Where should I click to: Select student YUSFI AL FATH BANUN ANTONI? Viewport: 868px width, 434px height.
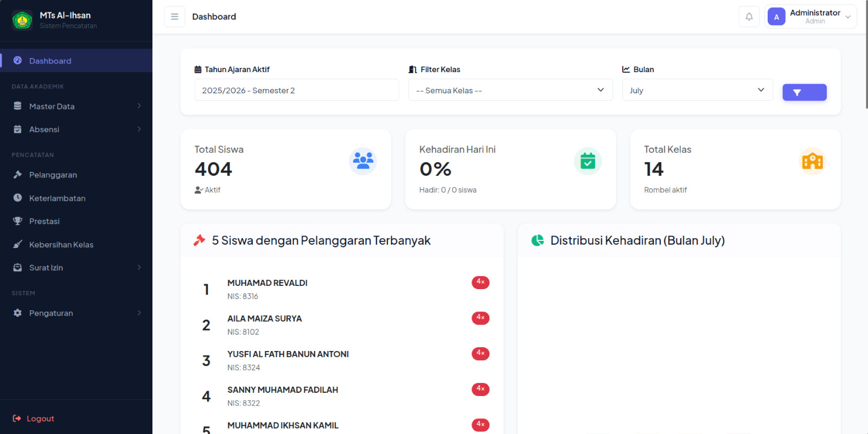pos(288,354)
